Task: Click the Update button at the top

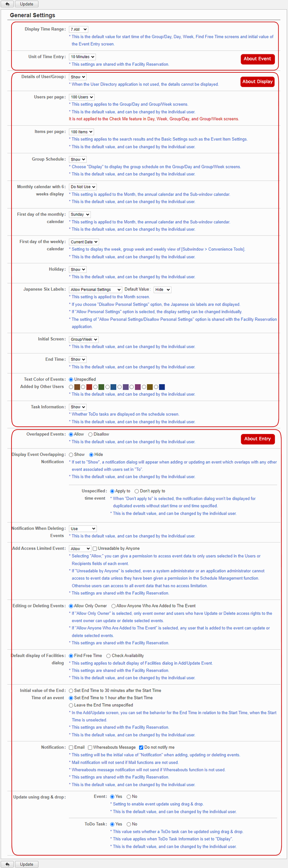Action: (27, 4)
